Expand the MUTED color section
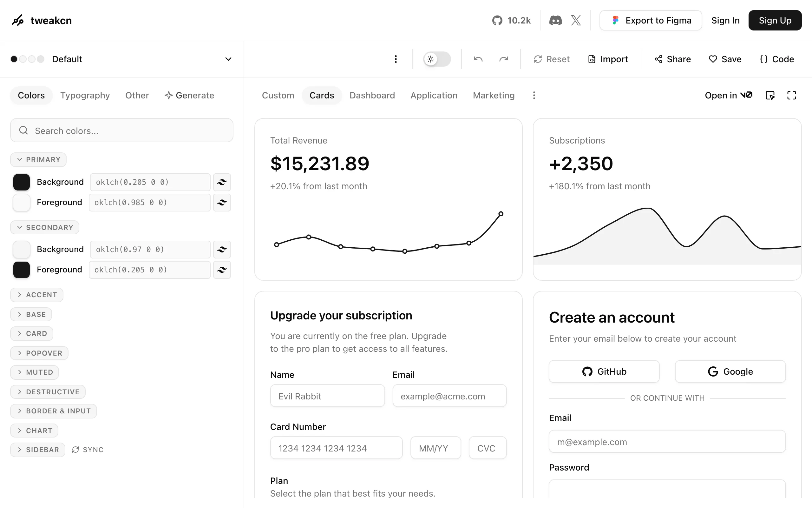This screenshot has width=812, height=508. [x=35, y=372]
